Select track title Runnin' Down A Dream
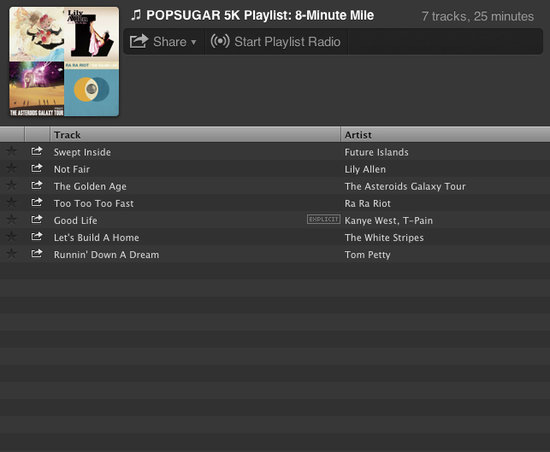This screenshot has width=550, height=452. coord(106,255)
